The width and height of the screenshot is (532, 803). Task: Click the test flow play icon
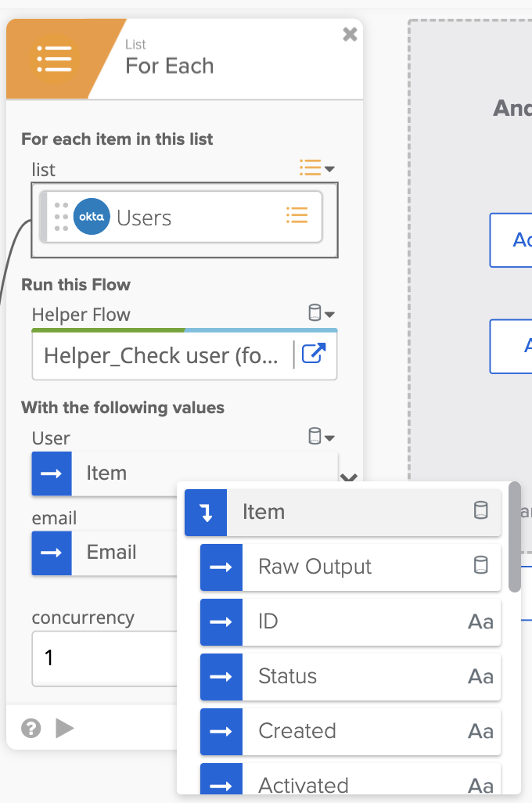(65, 728)
